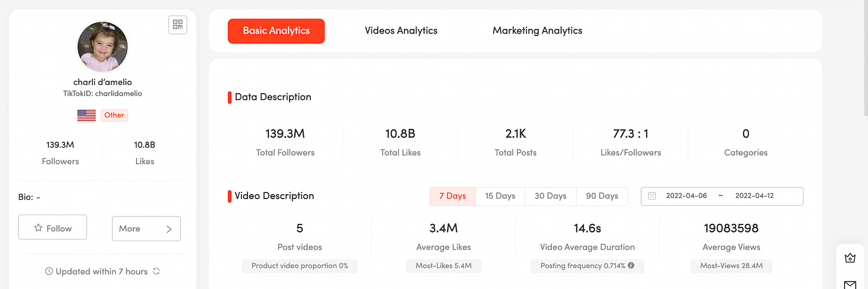Click the Product video proportion 0% badge

300,266
